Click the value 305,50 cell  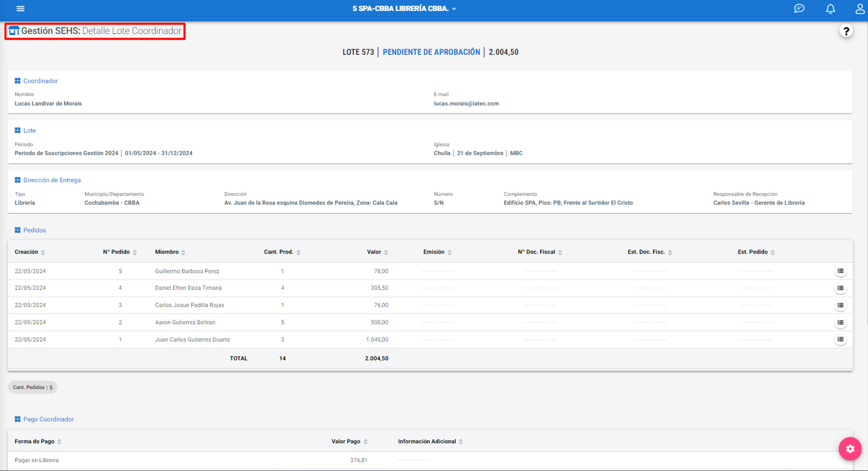pos(380,288)
